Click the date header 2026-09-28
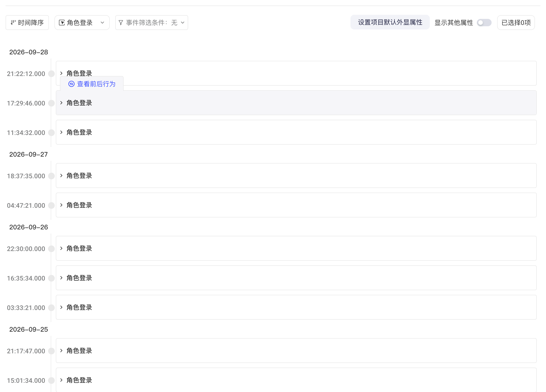Viewport: 546px width, 392px height. click(x=29, y=52)
